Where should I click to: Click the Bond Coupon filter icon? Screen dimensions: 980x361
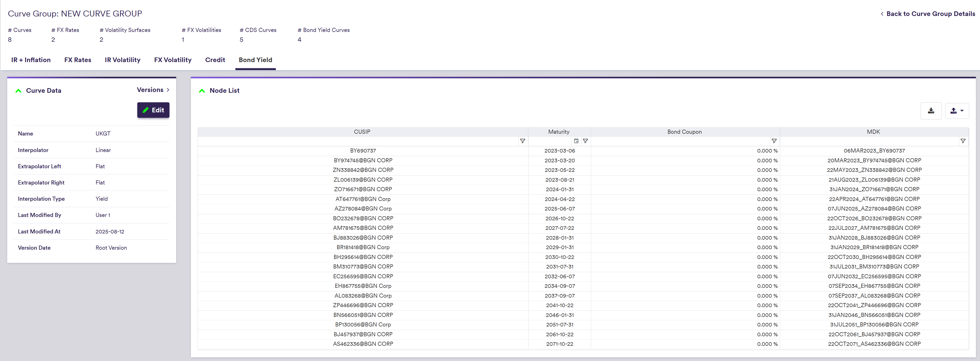click(x=774, y=141)
